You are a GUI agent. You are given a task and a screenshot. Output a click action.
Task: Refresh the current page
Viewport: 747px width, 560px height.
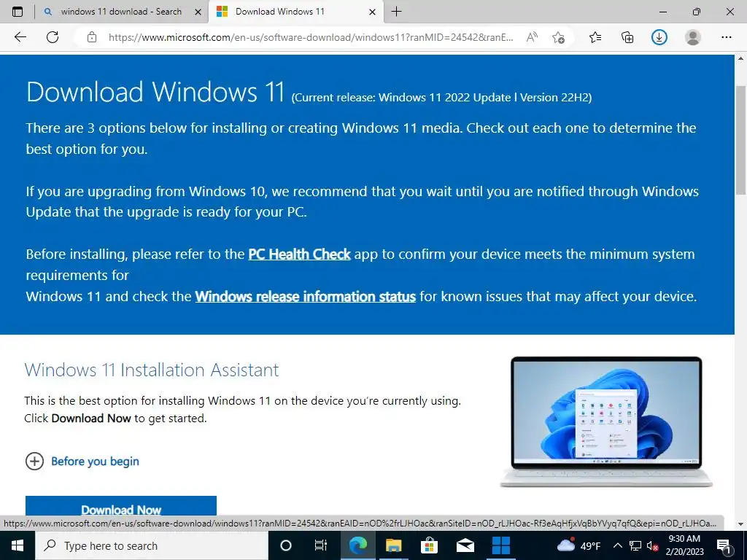click(x=53, y=37)
